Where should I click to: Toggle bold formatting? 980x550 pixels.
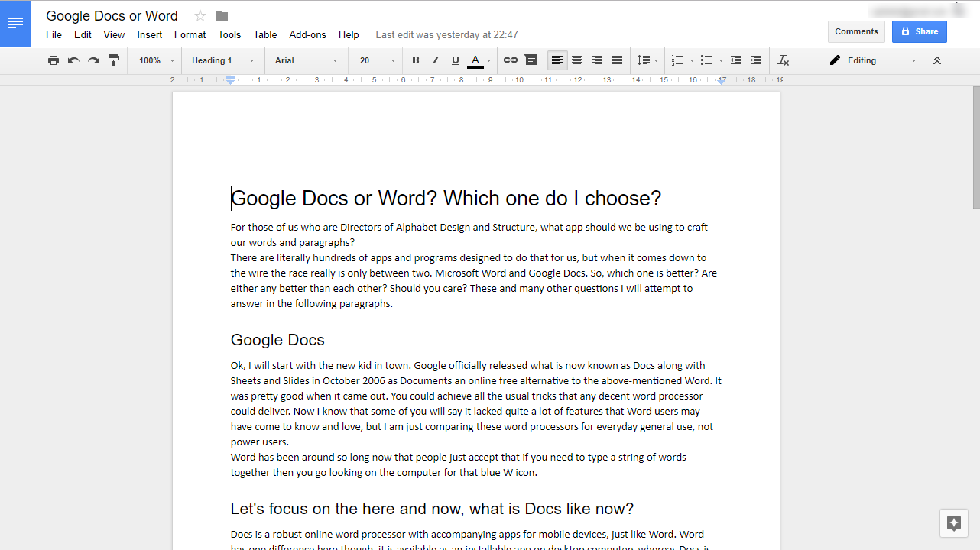click(x=416, y=60)
